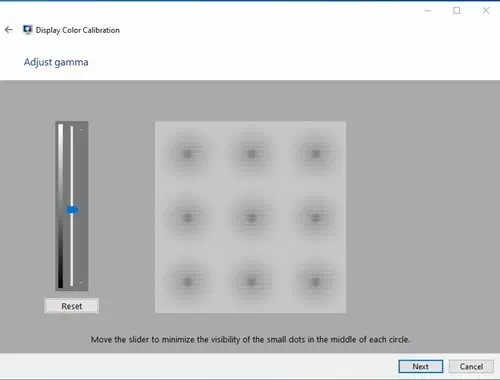Cancel the calibration wizard
Image resolution: width=500 pixels, height=380 pixels.
coord(471,366)
